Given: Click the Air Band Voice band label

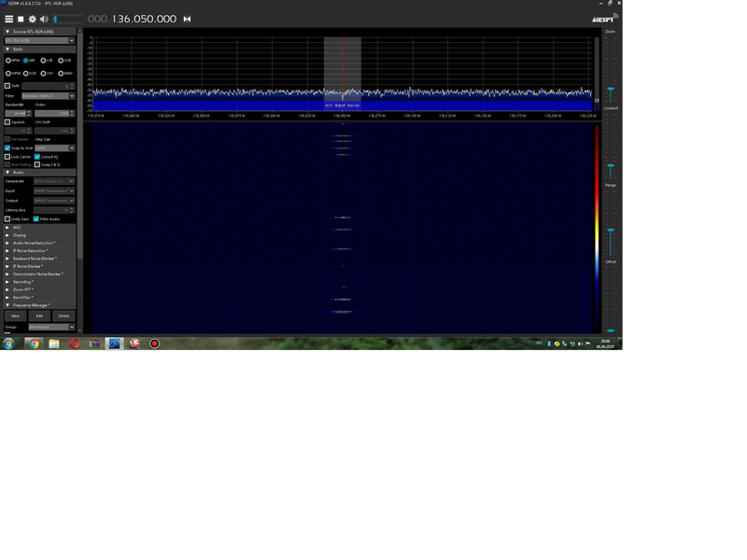Looking at the screenshot, I should pyautogui.click(x=343, y=105).
